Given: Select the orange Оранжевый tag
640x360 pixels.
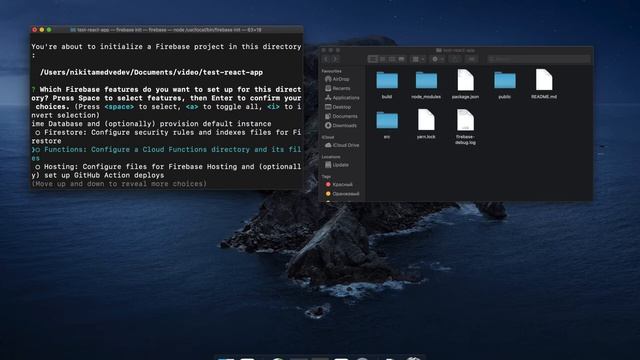Looking at the screenshot, I should [x=342, y=194].
